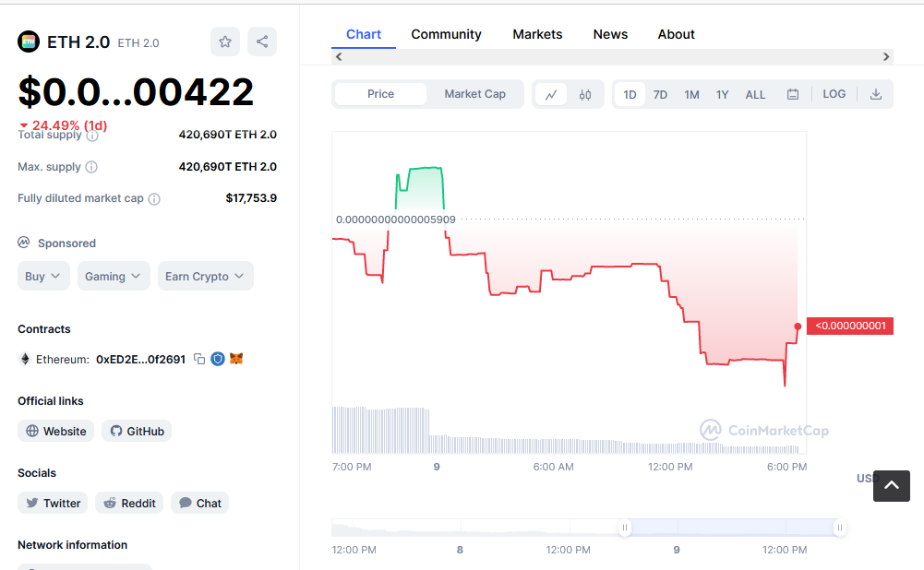Click the 24.49% (1d) change text
The width and height of the screenshot is (924, 570).
[x=69, y=125]
